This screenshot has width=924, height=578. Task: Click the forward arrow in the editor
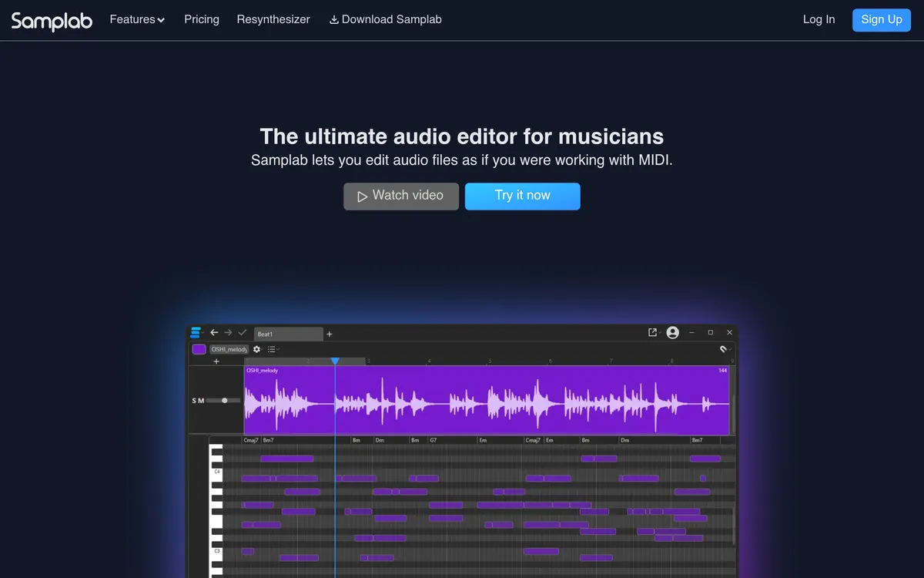[x=228, y=333]
